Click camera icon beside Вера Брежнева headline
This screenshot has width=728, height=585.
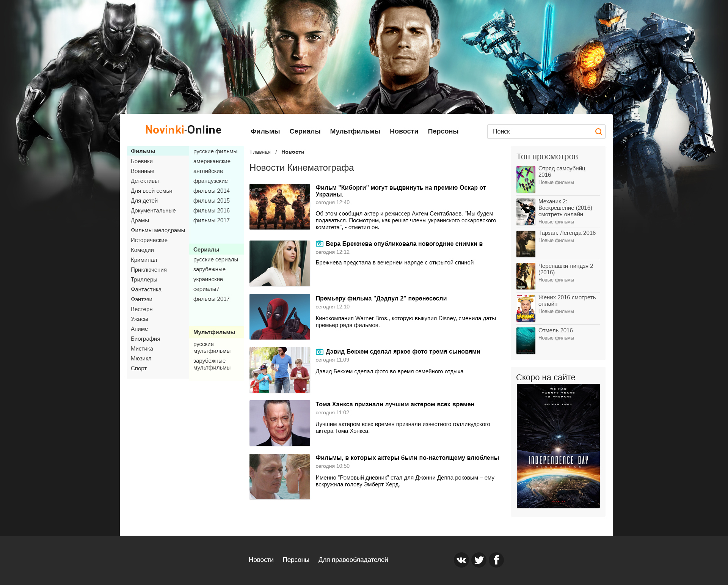coord(319,244)
